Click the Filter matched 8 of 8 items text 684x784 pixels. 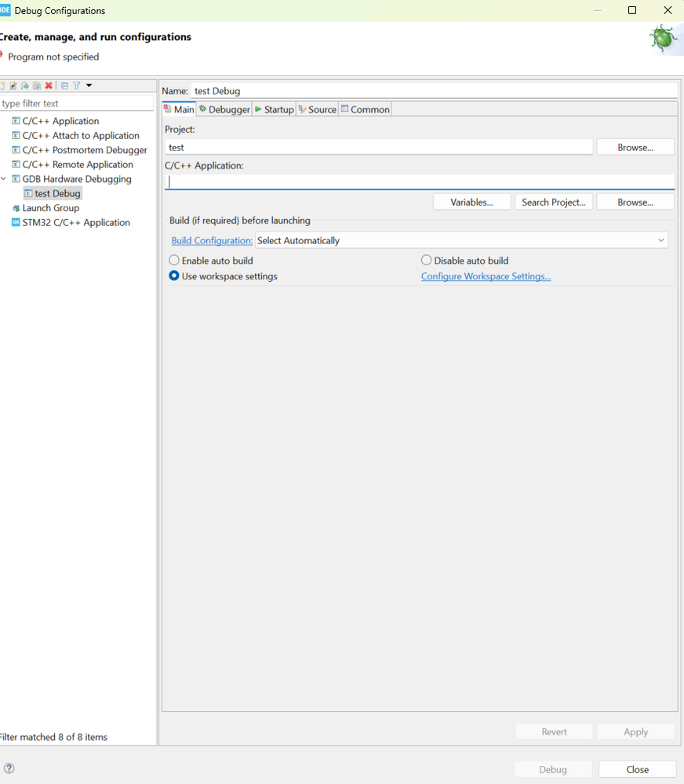coord(53,737)
